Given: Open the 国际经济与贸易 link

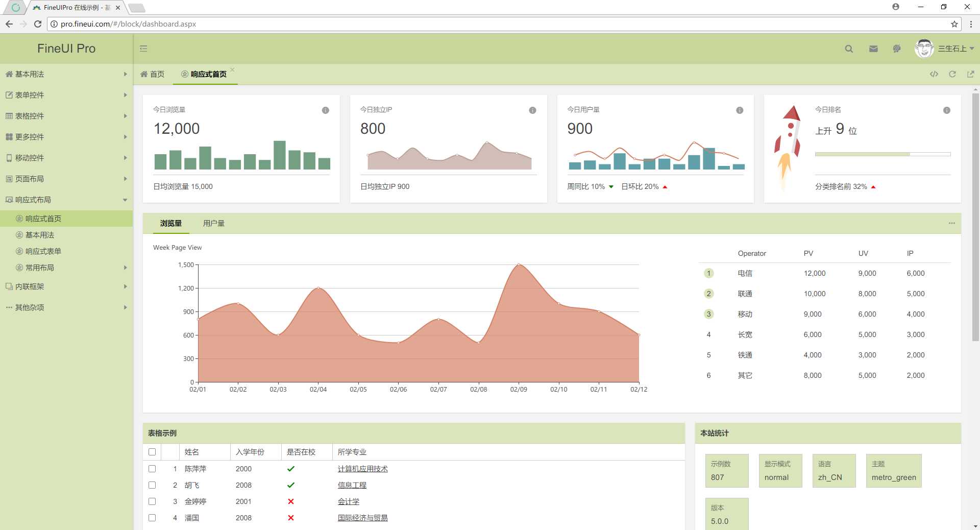Looking at the screenshot, I should (x=363, y=518).
